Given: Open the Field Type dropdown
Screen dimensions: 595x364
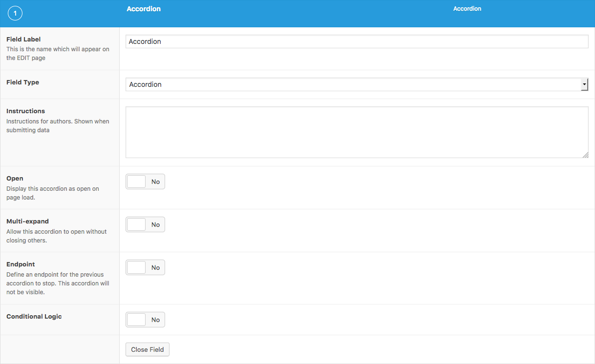Looking at the screenshot, I should pyautogui.click(x=353, y=84).
